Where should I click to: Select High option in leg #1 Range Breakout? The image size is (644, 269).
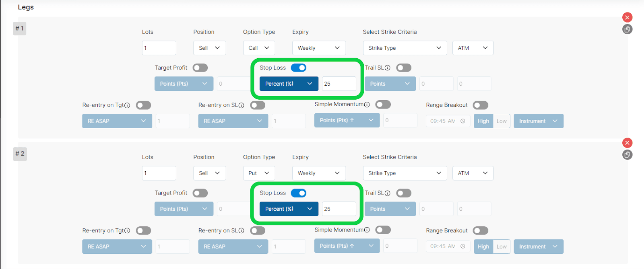483,121
